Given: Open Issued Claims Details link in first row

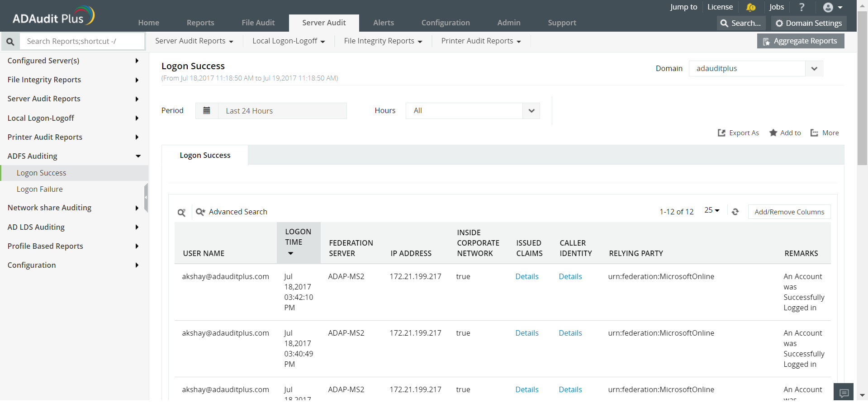Looking at the screenshot, I should 526,277.
